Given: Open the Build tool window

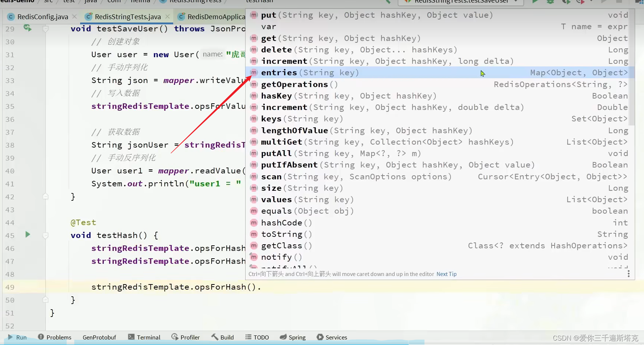Looking at the screenshot, I should tap(226, 337).
